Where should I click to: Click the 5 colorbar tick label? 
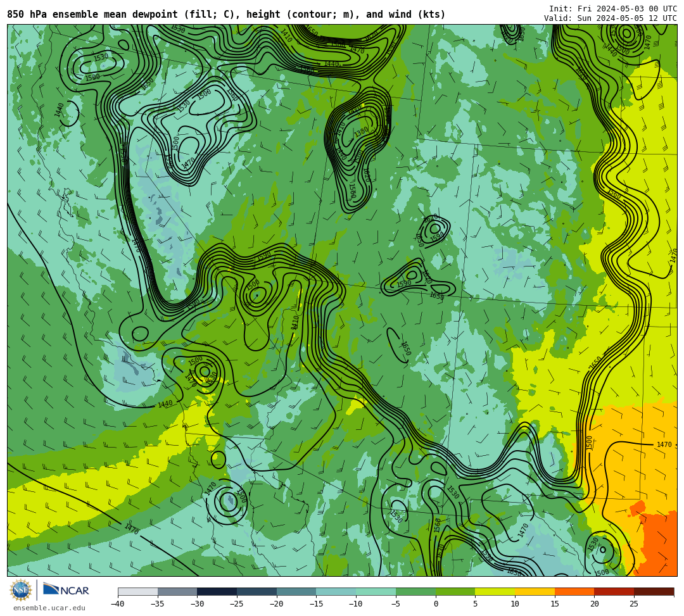click(x=476, y=604)
